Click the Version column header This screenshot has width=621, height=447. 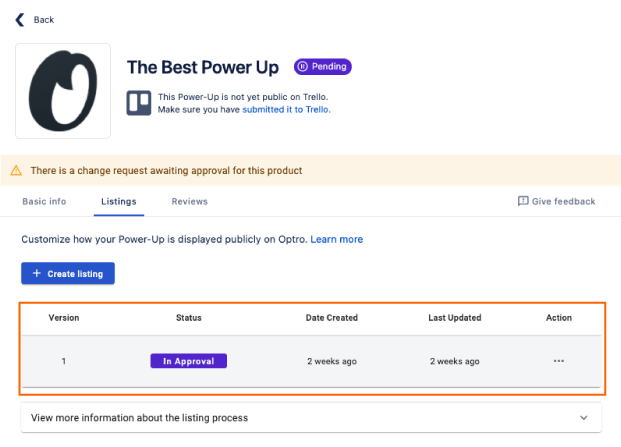coord(64,318)
